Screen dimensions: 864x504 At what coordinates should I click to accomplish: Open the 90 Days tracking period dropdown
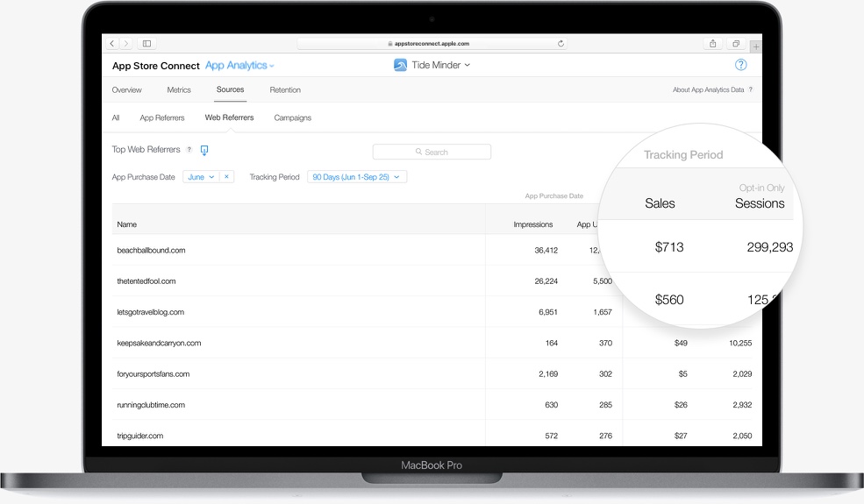click(356, 177)
